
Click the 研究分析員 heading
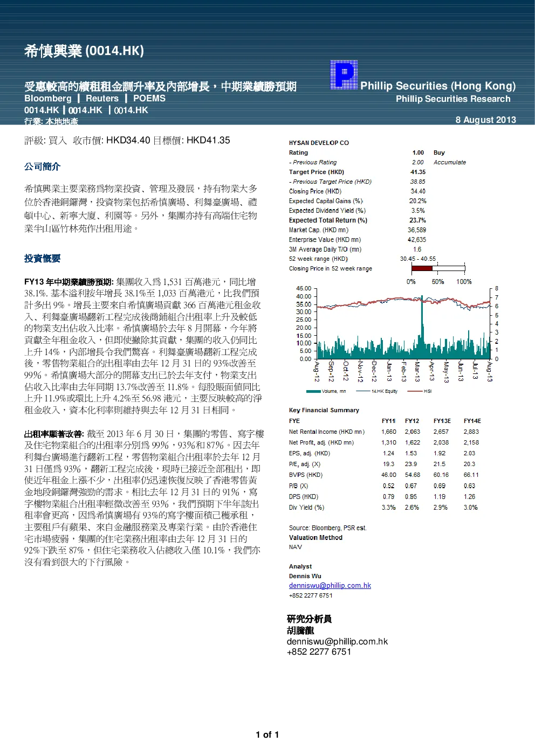(309, 619)
